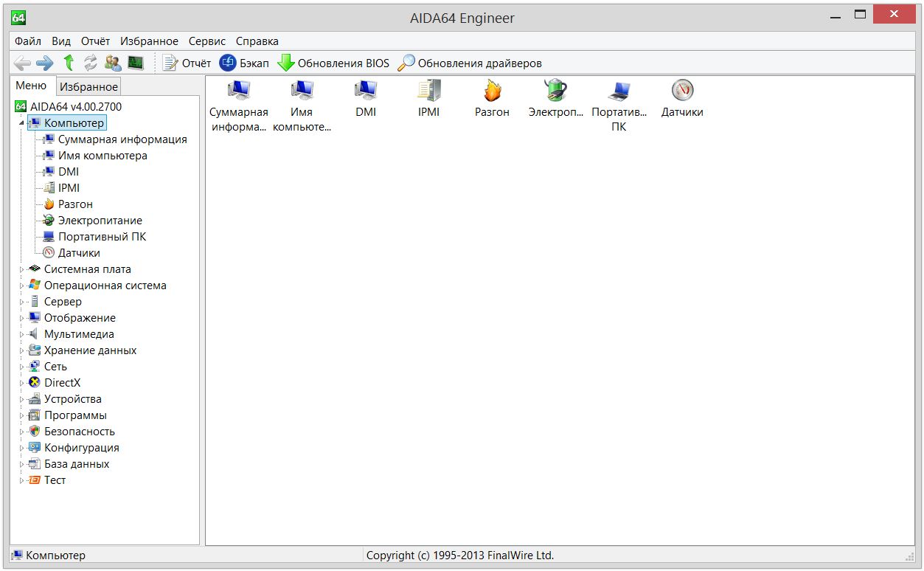
Task: Expand the База данных tree node
Action: coord(21,464)
